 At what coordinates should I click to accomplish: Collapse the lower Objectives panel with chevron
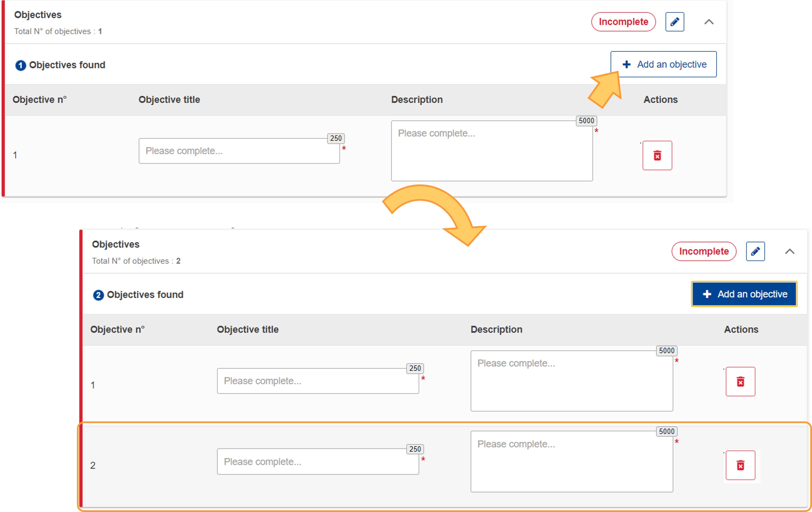789,251
